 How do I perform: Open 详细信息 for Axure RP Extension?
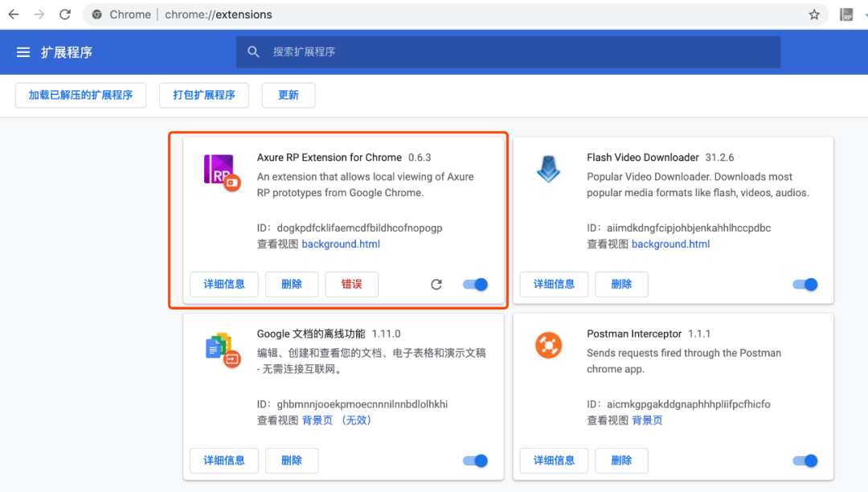pyautogui.click(x=224, y=285)
